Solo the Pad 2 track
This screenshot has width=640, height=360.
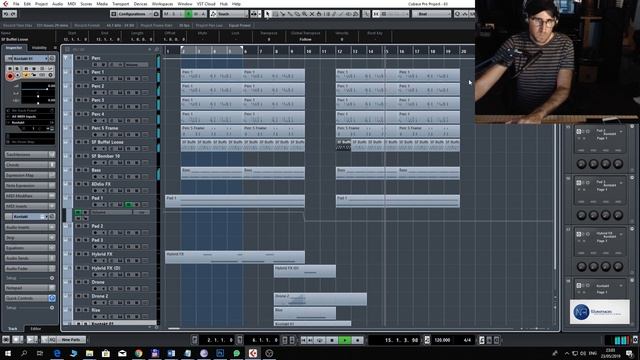click(x=86, y=226)
